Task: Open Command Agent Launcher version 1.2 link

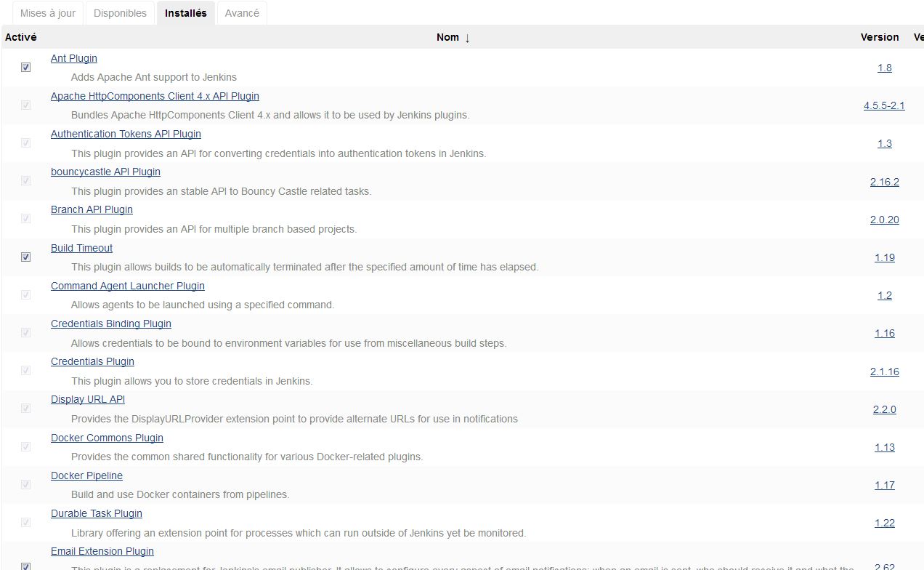Action: tap(884, 295)
